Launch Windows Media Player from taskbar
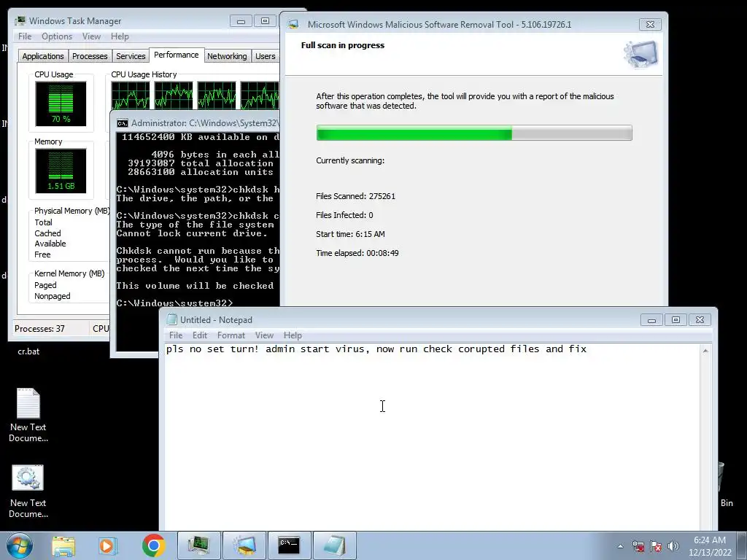This screenshot has width=747, height=560. click(108, 545)
